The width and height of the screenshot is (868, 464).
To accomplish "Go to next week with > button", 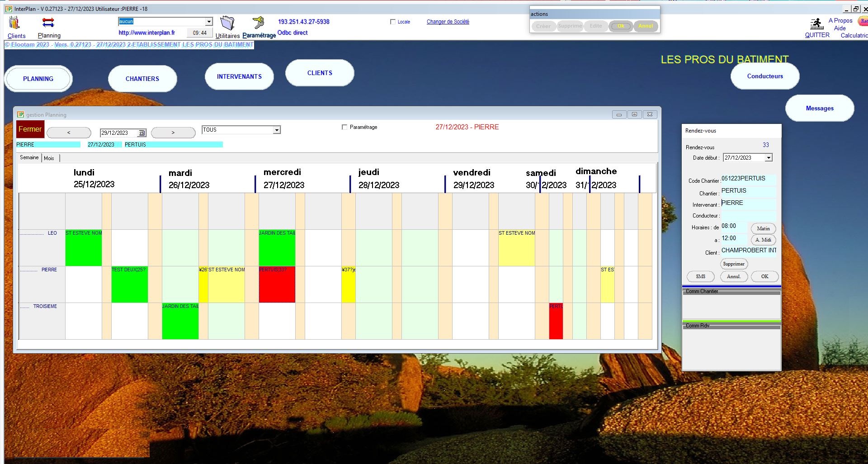I will [173, 133].
